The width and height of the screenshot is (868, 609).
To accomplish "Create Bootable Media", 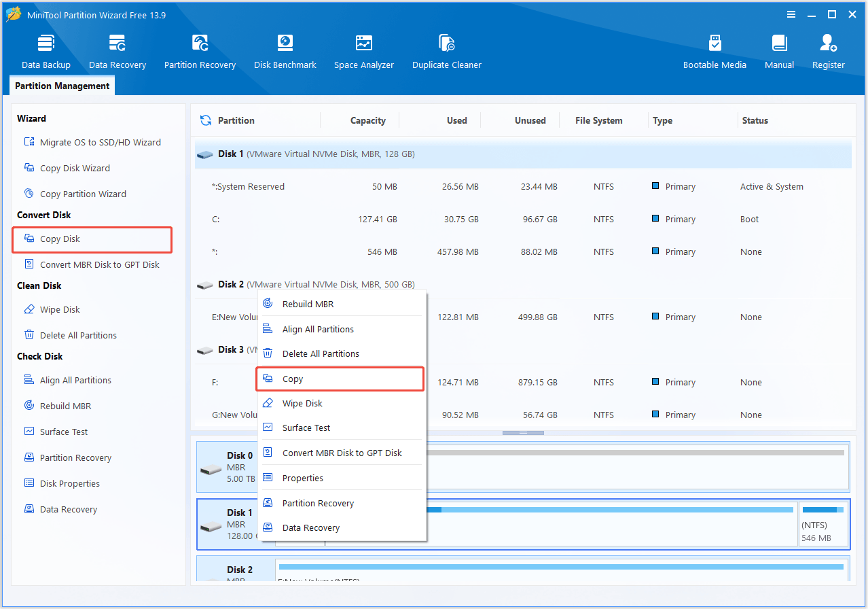I will coord(715,52).
